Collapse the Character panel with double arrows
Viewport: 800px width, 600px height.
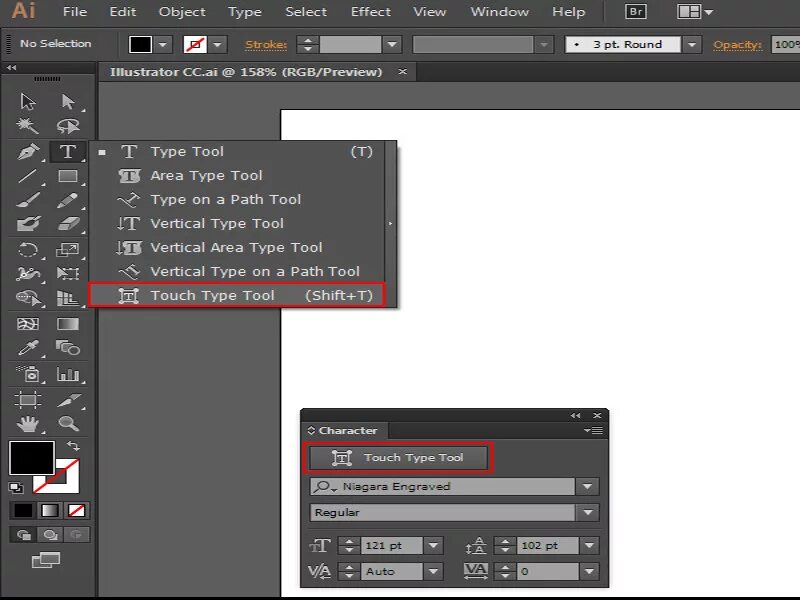(x=576, y=415)
